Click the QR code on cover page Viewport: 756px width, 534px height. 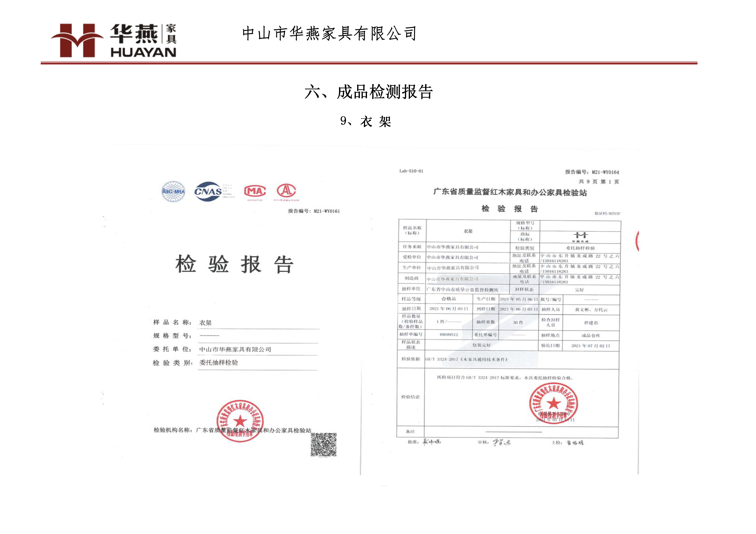pyautogui.click(x=323, y=445)
